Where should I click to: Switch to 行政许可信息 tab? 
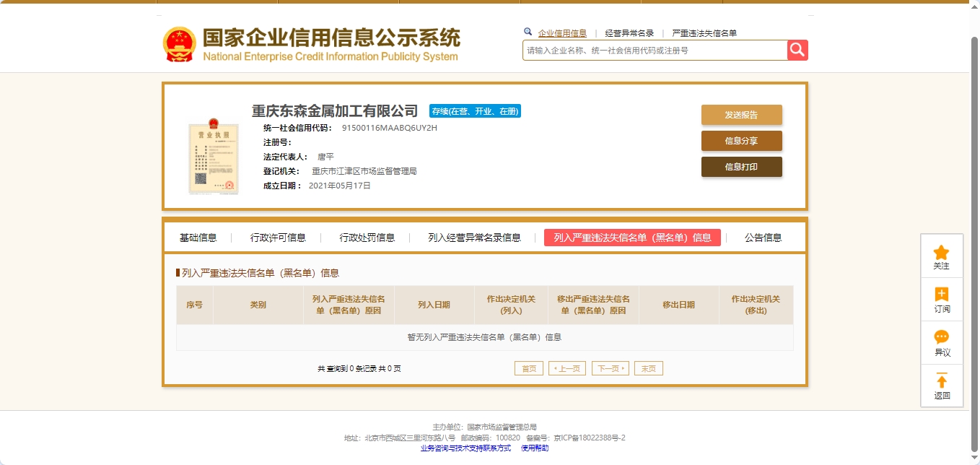coord(278,238)
